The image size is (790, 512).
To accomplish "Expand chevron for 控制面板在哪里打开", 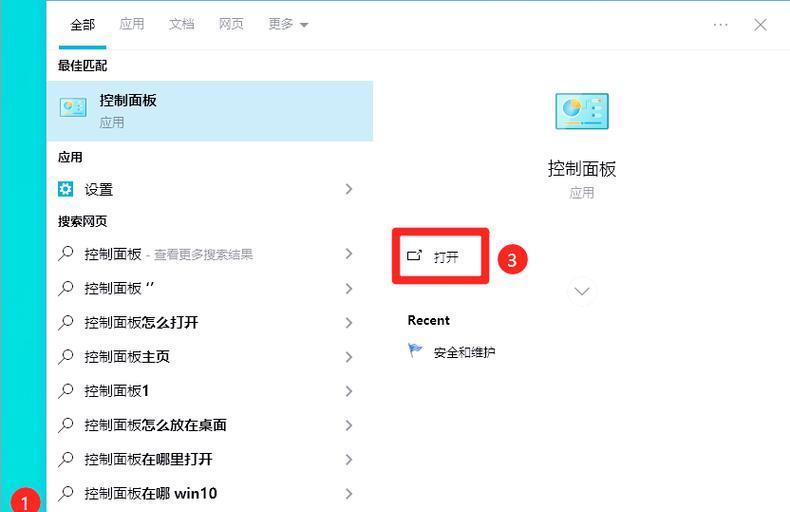I will pyautogui.click(x=349, y=459).
